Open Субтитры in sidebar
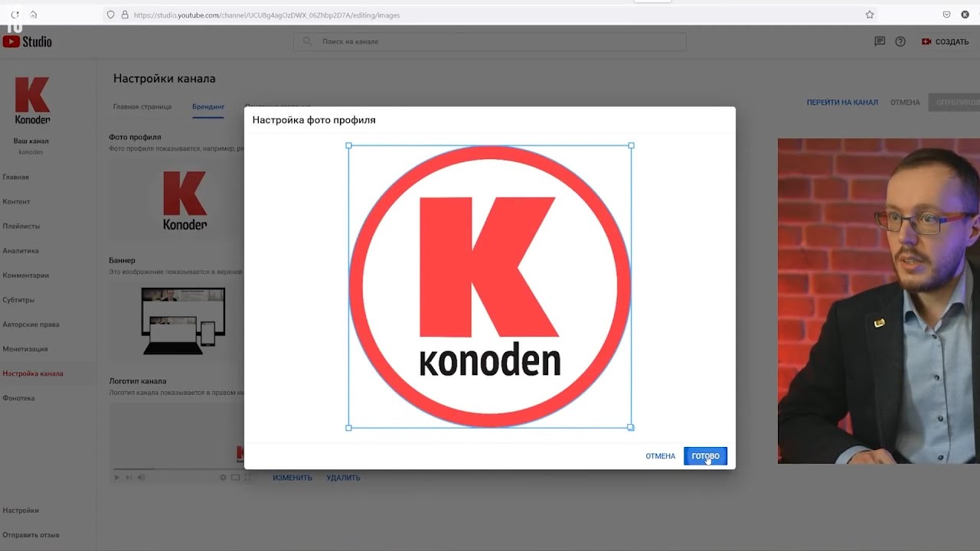Viewport: 980px width, 551px height. point(18,299)
